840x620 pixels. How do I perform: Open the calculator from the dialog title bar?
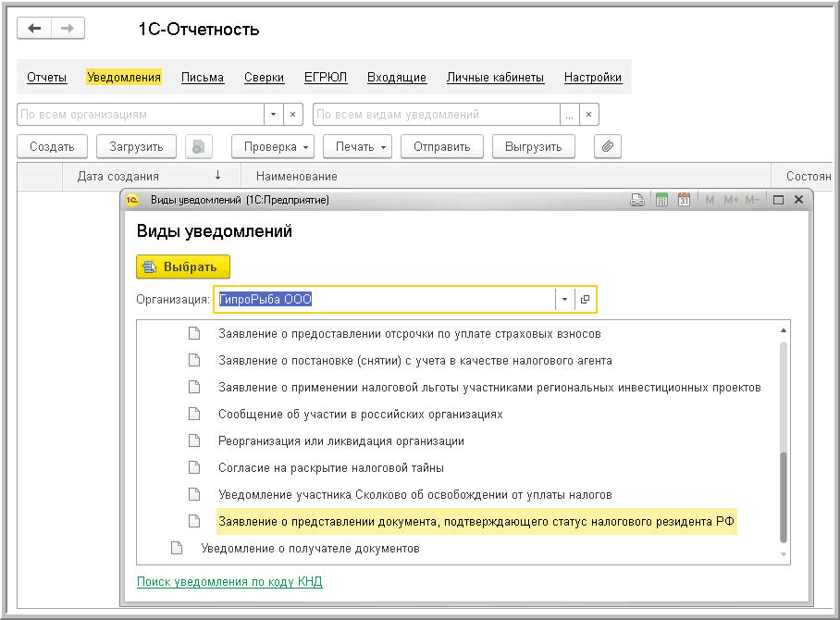pyautogui.click(x=661, y=199)
